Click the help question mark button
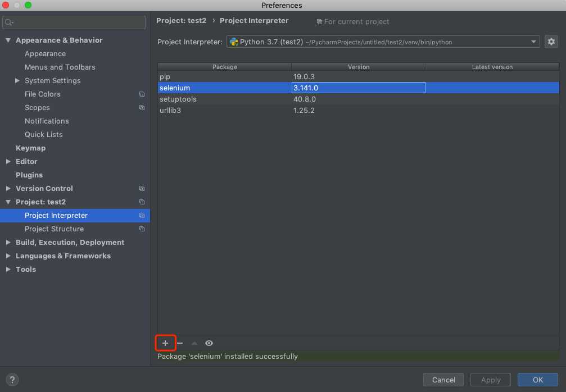This screenshot has width=566, height=392. coord(12,380)
